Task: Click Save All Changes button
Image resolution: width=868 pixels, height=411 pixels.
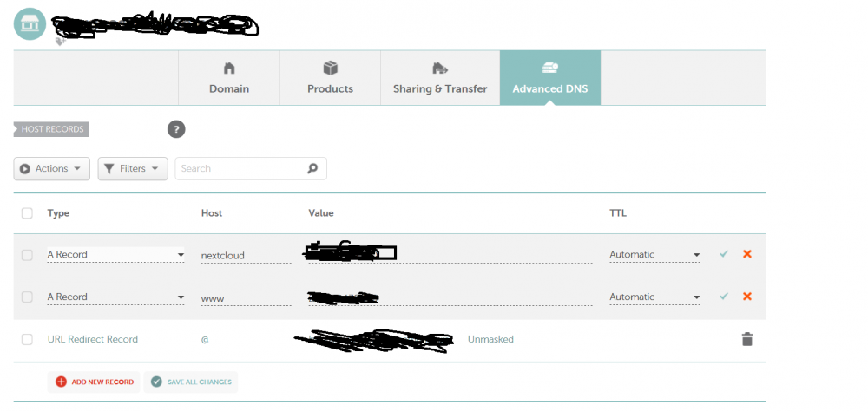Action: click(191, 382)
